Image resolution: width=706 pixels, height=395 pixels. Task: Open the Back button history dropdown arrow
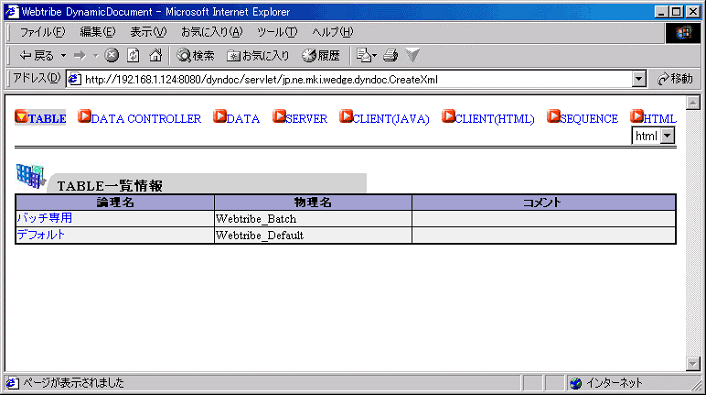(63, 55)
